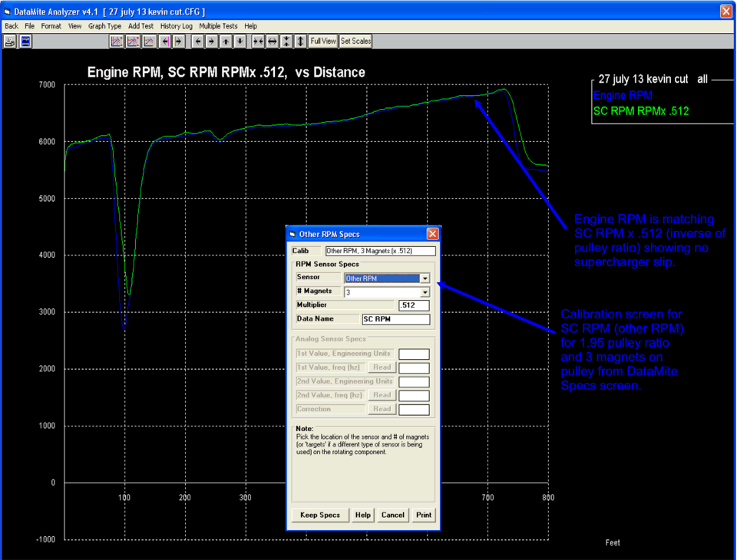Click the printer icon in the toolbar
The height and width of the screenshot is (560, 737).
tap(9, 41)
